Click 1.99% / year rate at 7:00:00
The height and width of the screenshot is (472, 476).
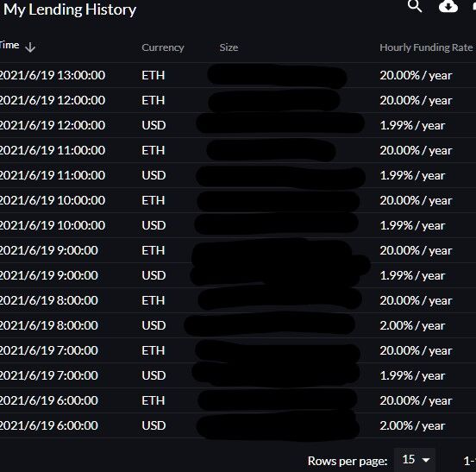tap(412, 375)
